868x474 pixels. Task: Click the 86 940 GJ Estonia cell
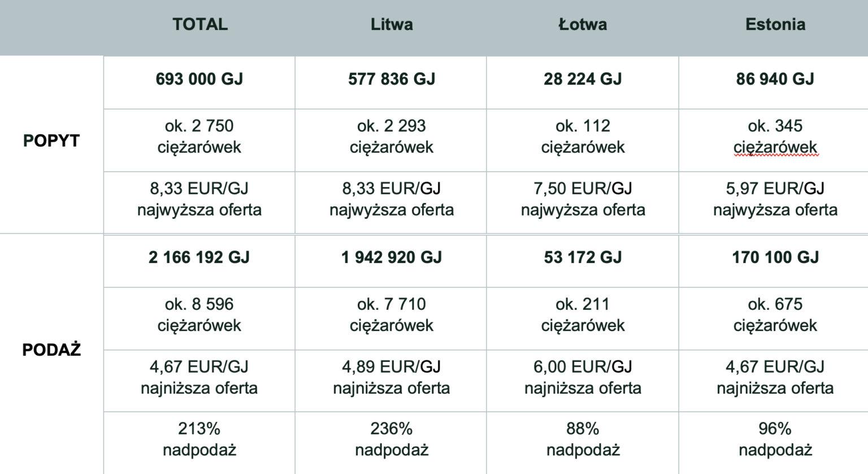(774, 83)
